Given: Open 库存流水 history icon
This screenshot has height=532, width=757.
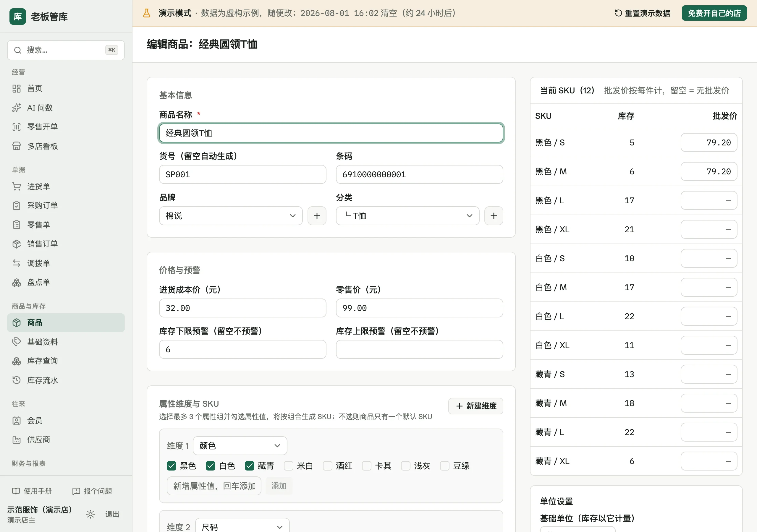Looking at the screenshot, I should click(x=17, y=380).
